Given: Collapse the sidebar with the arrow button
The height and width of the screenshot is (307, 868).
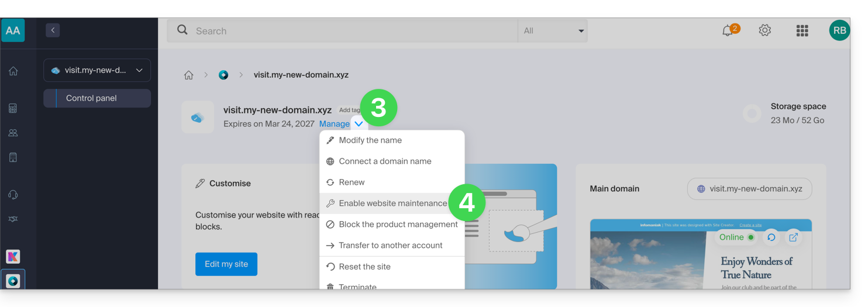Looking at the screenshot, I should tap(53, 30).
